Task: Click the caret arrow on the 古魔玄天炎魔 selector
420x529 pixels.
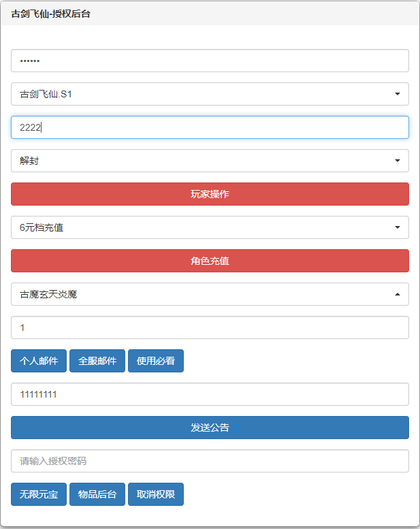Action: (x=397, y=294)
